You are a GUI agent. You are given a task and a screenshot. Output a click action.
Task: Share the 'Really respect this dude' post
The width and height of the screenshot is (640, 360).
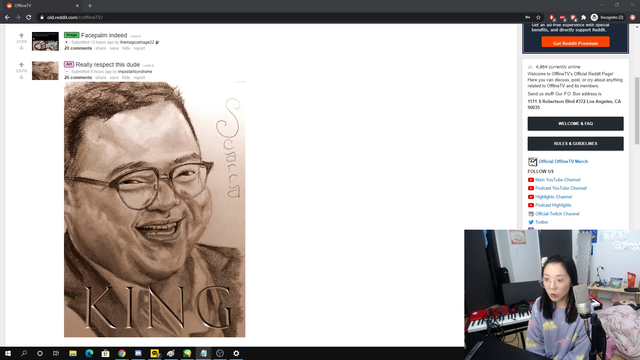click(x=100, y=78)
